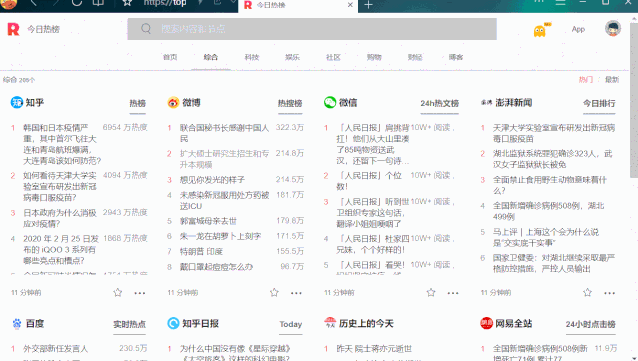Switch to the 社区 navigation tab
Image resolution: width=638 pixels, height=361 pixels.
tap(333, 57)
